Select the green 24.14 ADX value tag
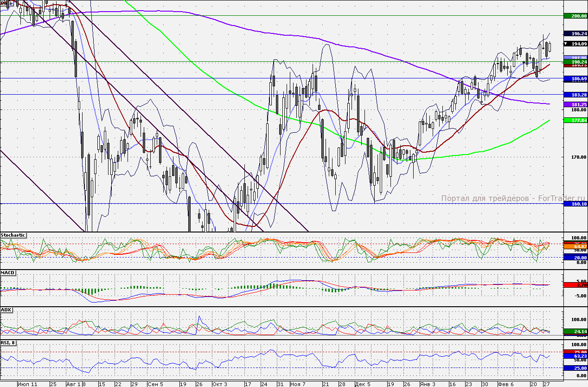 pos(575,331)
